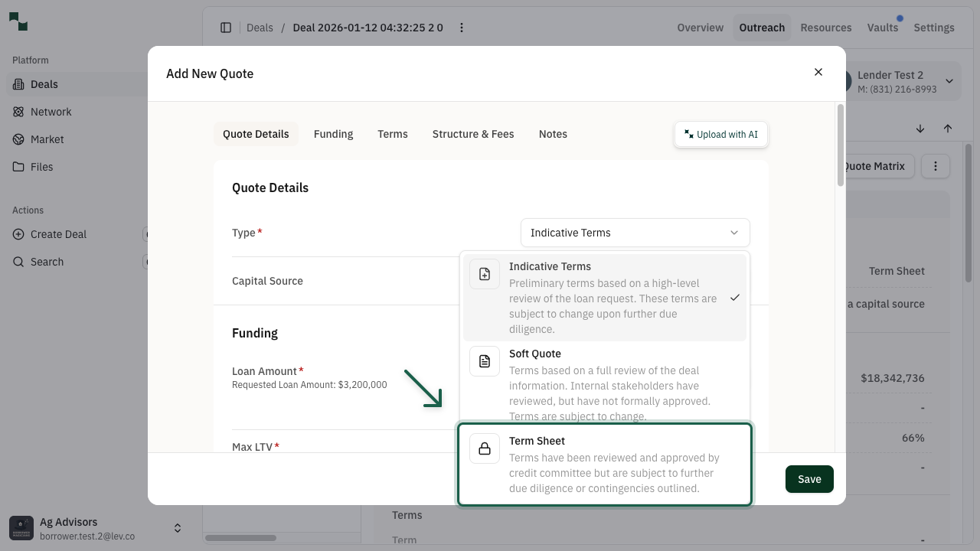Click the Upload with AI button
This screenshot has height=551, width=980.
click(x=720, y=134)
